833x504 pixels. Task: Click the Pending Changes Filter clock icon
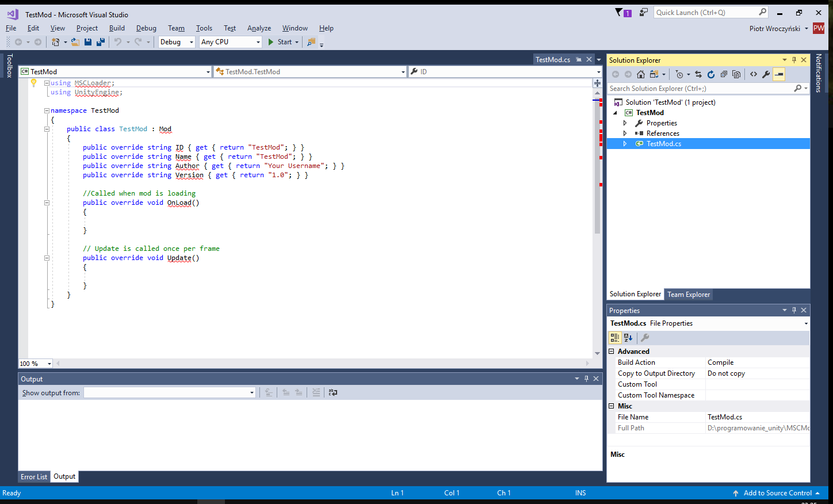(679, 74)
